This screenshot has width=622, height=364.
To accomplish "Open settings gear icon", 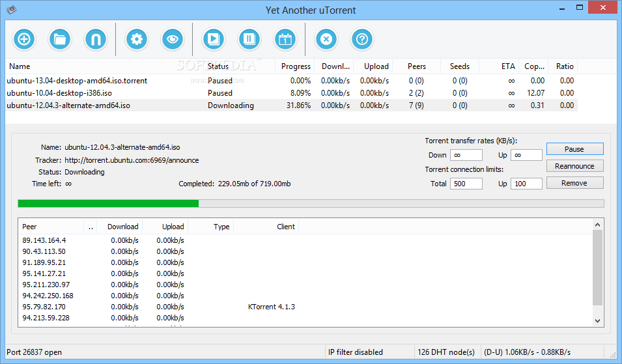I will pyautogui.click(x=137, y=39).
